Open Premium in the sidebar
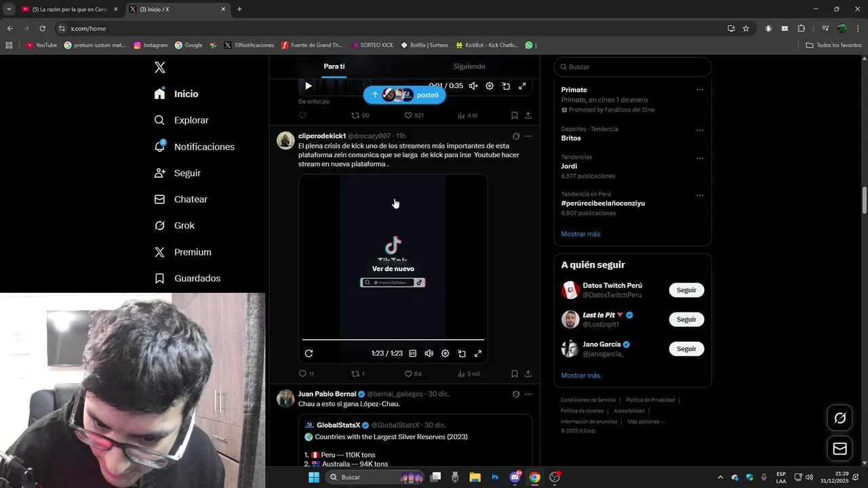The width and height of the screenshot is (868, 488). [x=182, y=252]
